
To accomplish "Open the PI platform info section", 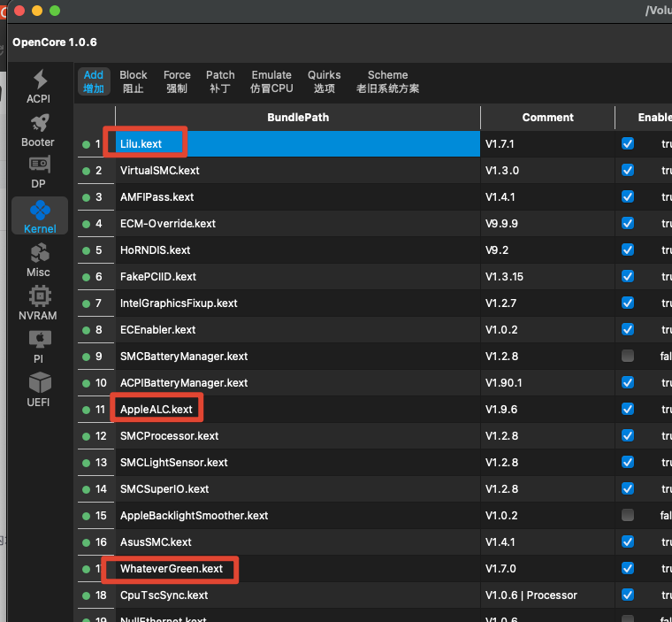I will tap(39, 346).
